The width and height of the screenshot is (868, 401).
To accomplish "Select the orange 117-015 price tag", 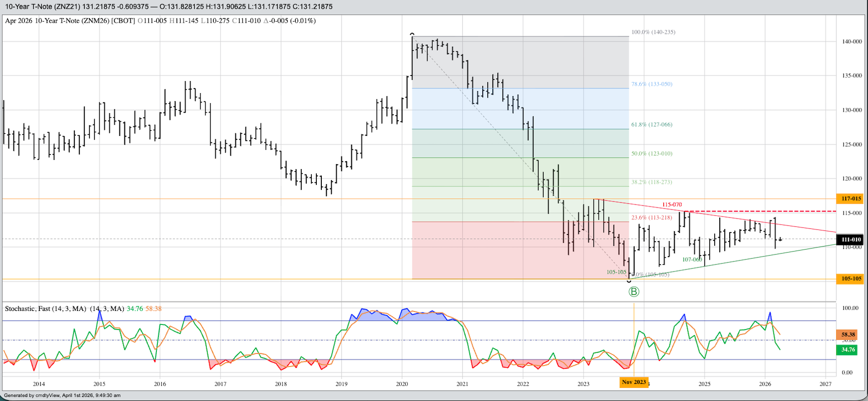I will (x=849, y=199).
